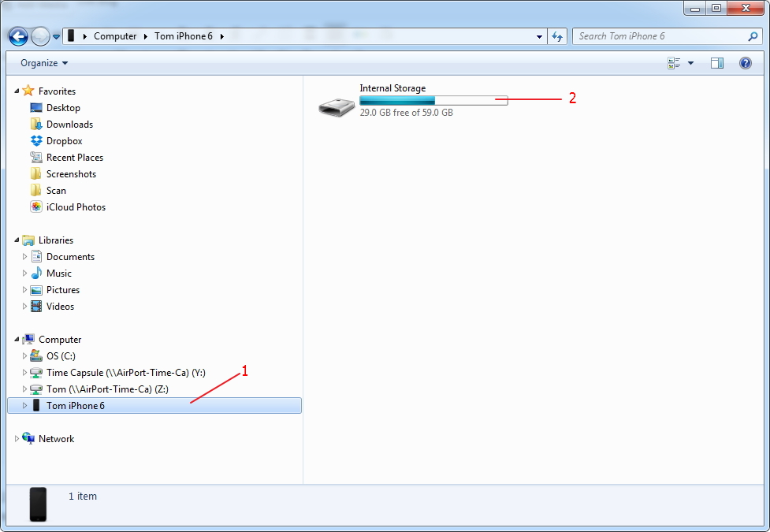Open the iCloud Photos icon
This screenshot has width=770, height=532.
click(36, 206)
